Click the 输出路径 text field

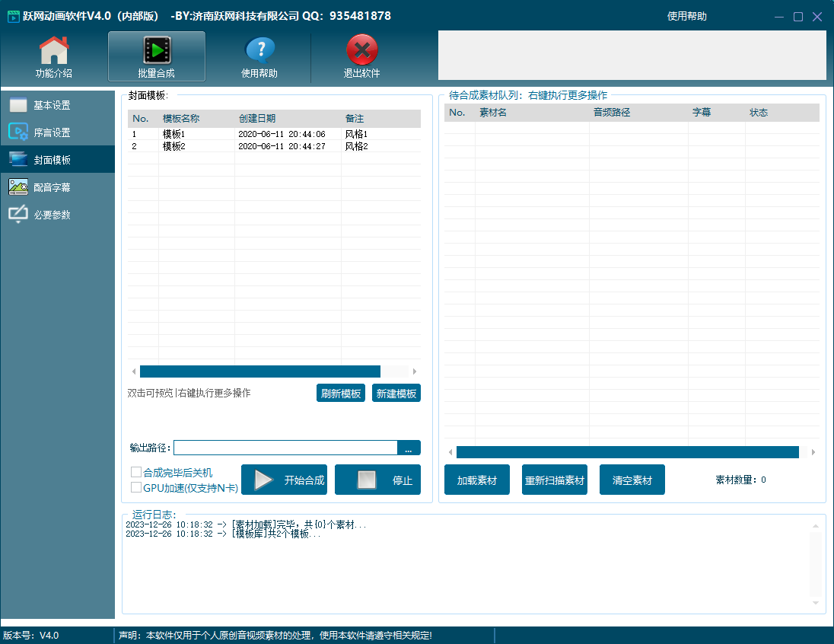click(x=285, y=448)
